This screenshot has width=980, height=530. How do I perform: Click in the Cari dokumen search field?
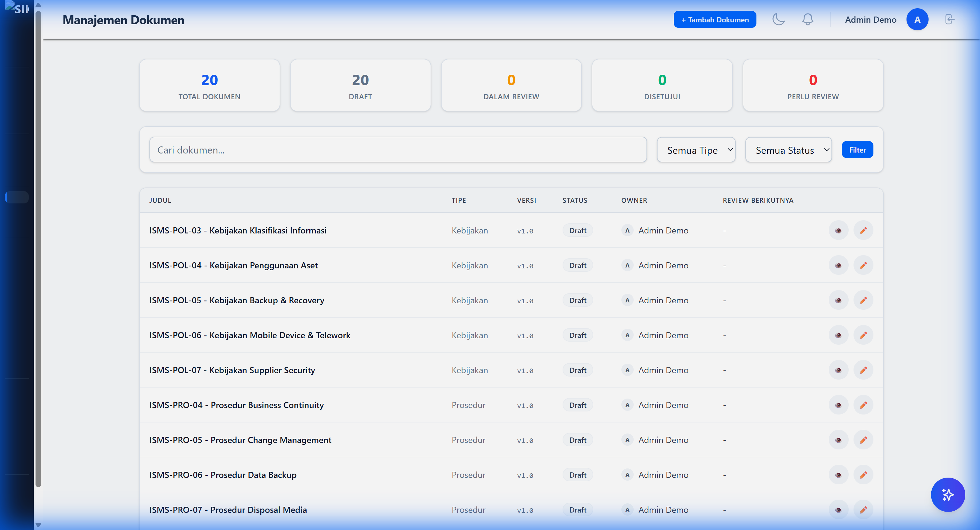[x=398, y=150]
